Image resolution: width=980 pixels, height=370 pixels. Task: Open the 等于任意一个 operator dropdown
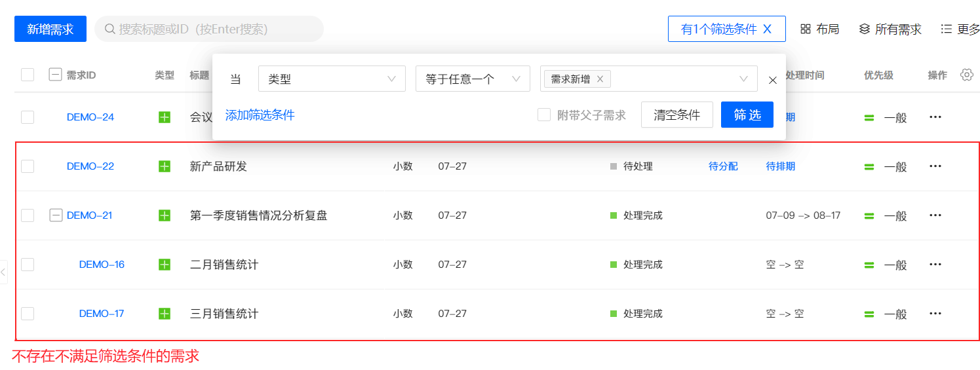(472, 79)
